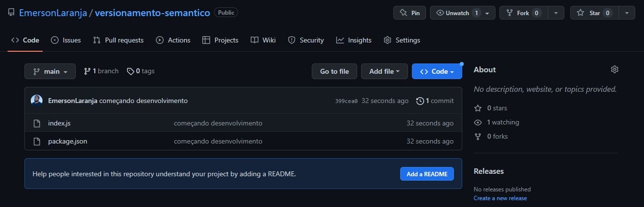The height and width of the screenshot is (207, 644).
Task: Open the index.js file
Action: 60,123
